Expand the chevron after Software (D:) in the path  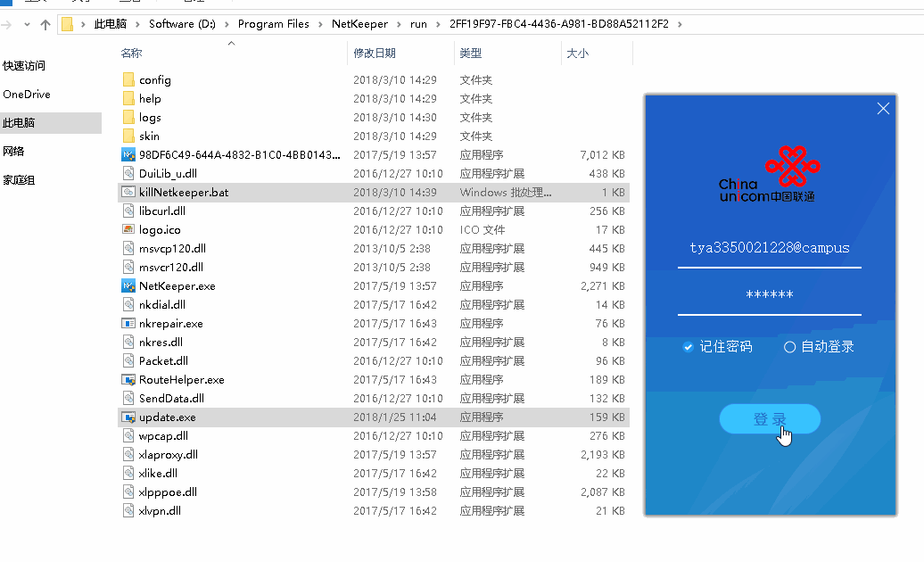pos(227,24)
